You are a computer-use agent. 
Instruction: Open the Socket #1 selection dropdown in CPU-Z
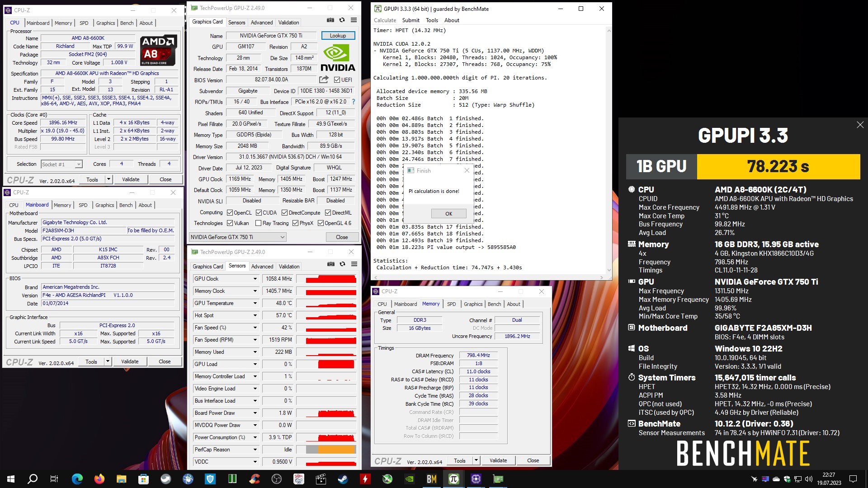(x=61, y=164)
